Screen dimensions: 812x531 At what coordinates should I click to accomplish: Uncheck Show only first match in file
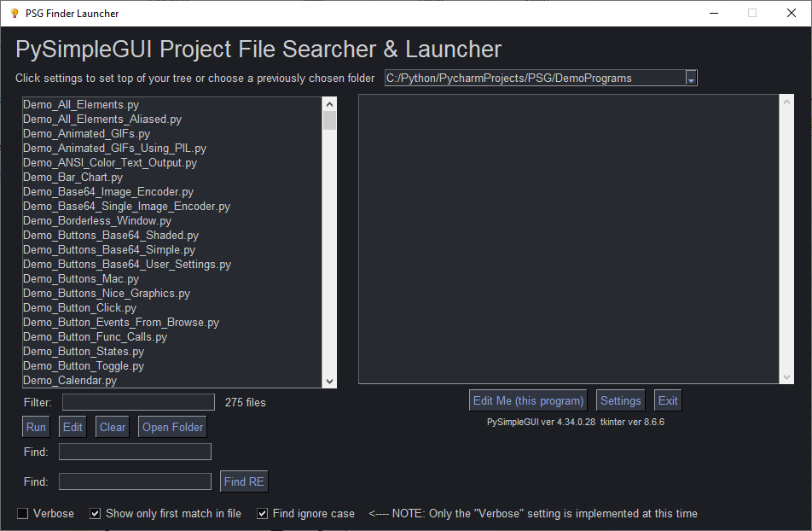pyautogui.click(x=96, y=514)
